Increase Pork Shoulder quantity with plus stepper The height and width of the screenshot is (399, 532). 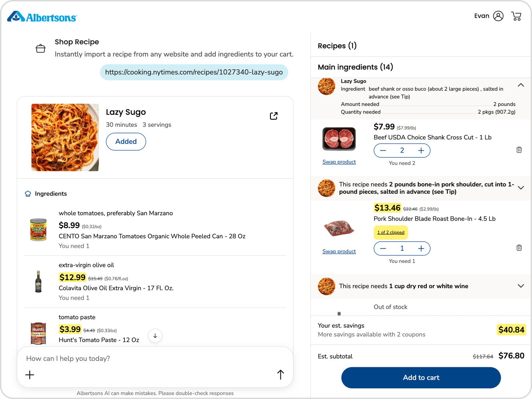tap(421, 248)
